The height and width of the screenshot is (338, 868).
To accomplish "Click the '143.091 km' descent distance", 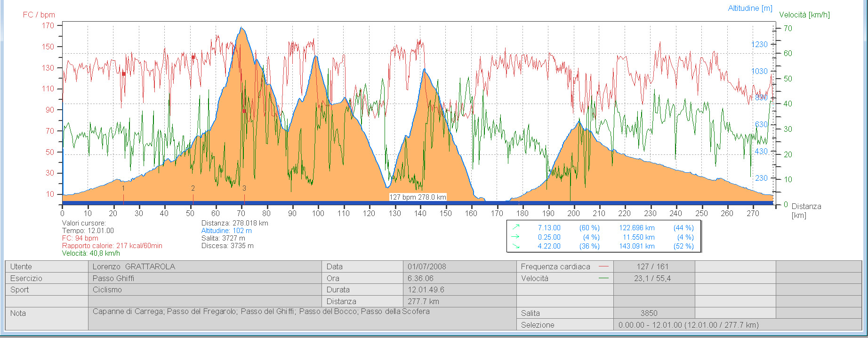I will [637, 246].
